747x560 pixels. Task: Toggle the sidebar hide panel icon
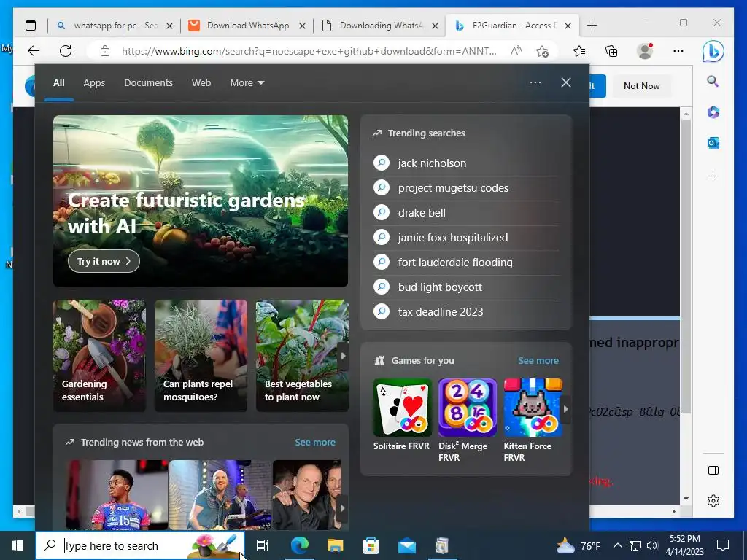tap(713, 470)
